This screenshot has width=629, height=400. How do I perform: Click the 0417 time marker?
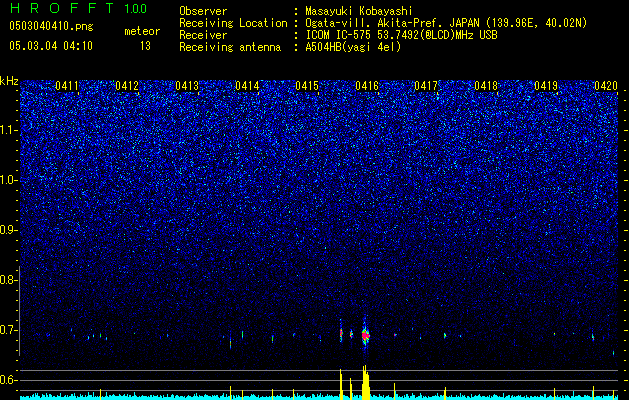(426, 86)
